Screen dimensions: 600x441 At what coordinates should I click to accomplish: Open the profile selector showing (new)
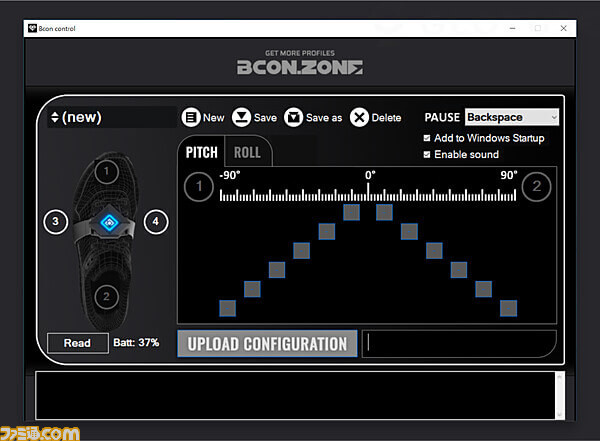click(112, 117)
